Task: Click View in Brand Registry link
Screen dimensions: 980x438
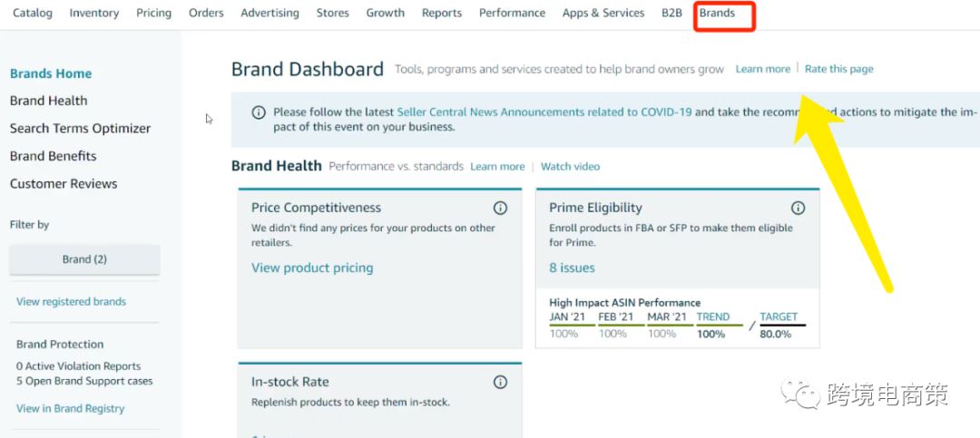Action: 71,409
